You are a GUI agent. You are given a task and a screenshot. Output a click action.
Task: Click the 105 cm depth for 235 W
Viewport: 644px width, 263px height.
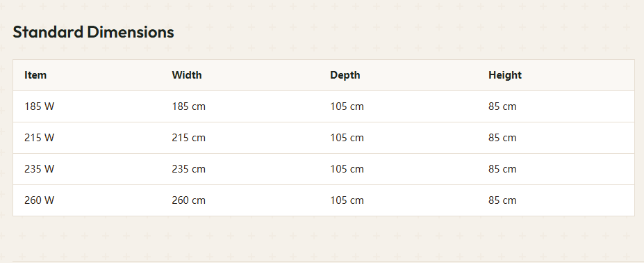click(347, 169)
